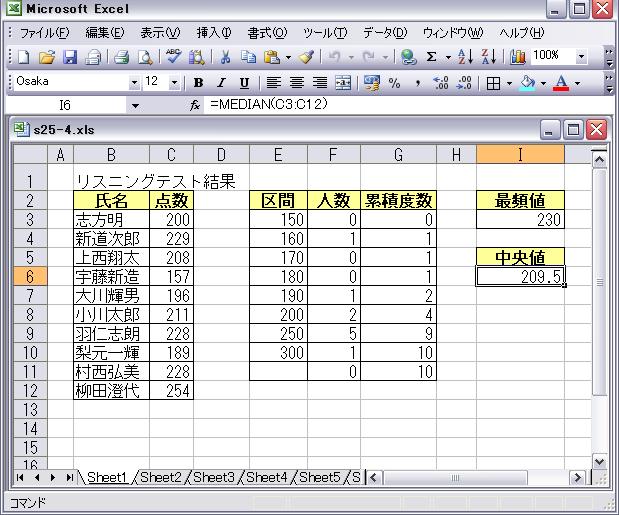Run the ABC spelling check
Viewport: 619px width, 515px height.
pos(173,58)
